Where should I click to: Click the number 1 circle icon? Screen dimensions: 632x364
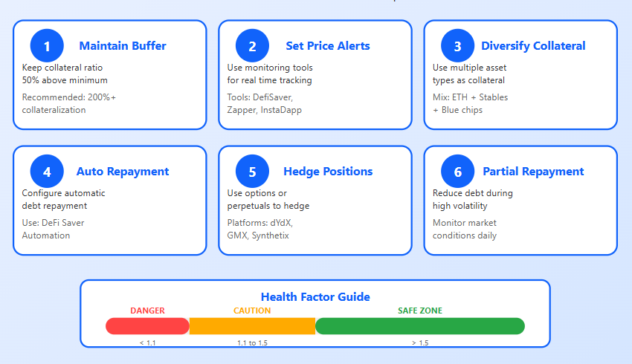[47, 46]
